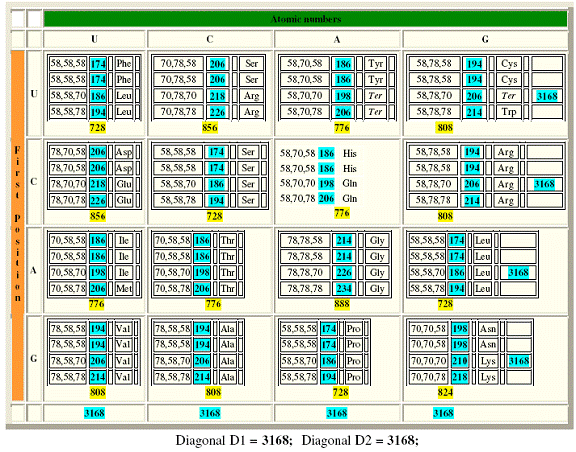Click the cyan "234" value
The image size is (576, 452).
[x=344, y=288]
